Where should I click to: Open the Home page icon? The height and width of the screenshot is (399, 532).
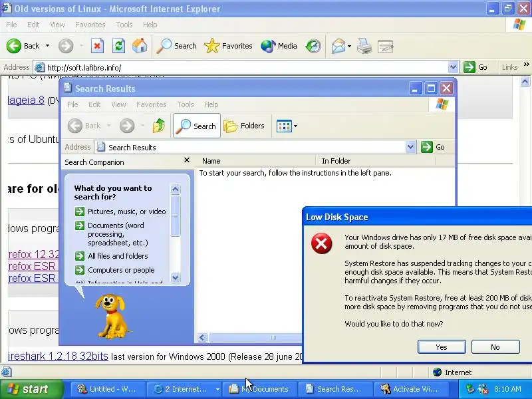[140, 46]
